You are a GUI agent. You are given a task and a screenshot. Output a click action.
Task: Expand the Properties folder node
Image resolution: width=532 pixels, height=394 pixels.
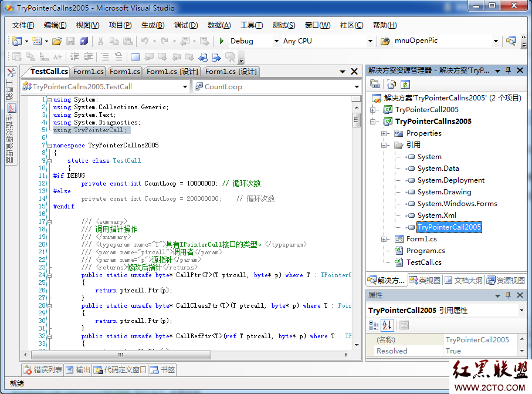384,133
